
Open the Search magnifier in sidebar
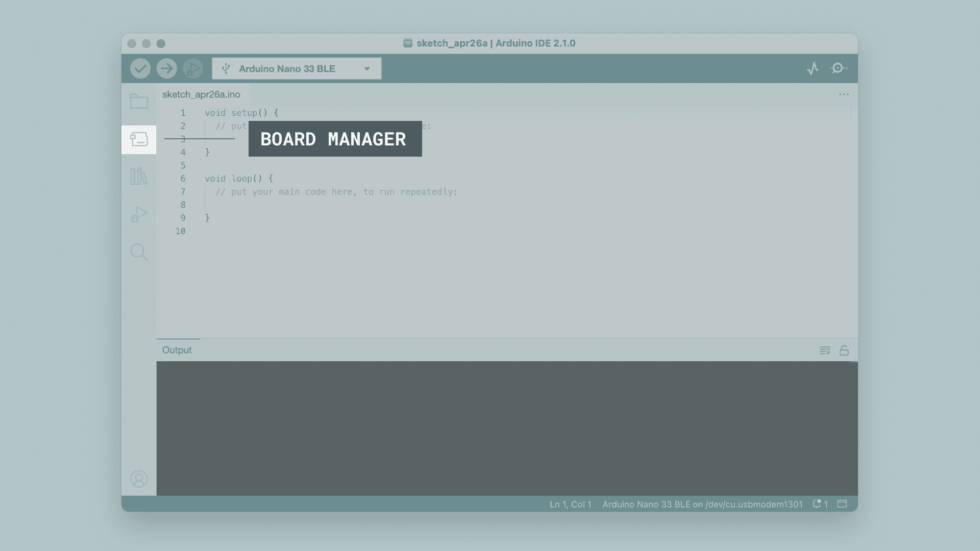coord(139,252)
